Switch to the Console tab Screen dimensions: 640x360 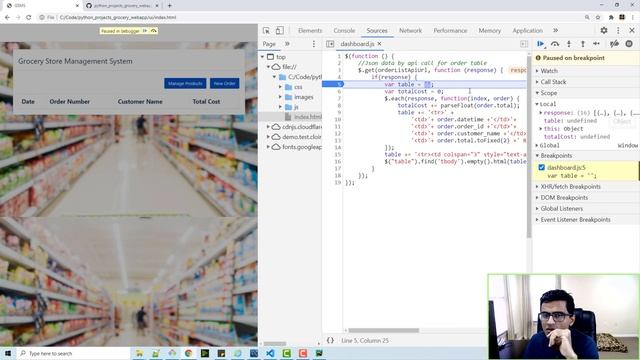coord(344,31)
